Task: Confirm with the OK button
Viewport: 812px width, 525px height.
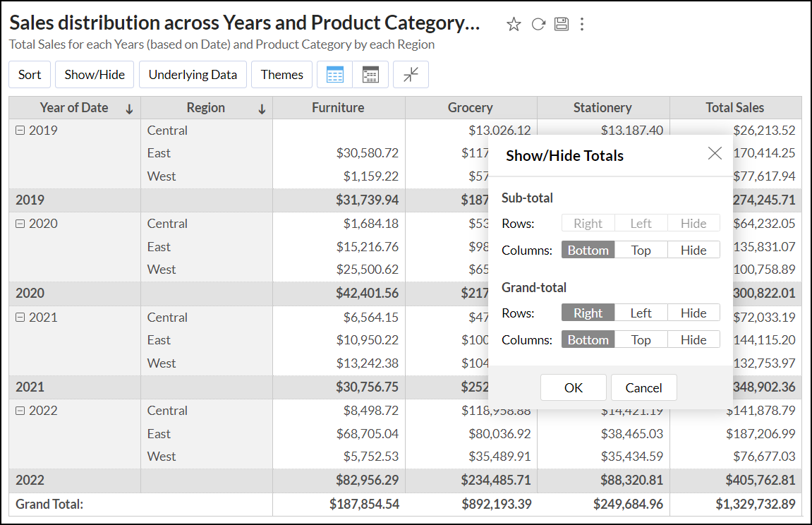Action: tap(573, 387)
